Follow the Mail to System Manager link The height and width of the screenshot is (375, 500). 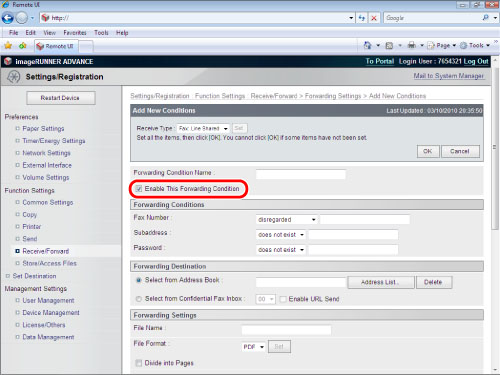(448, 76)
